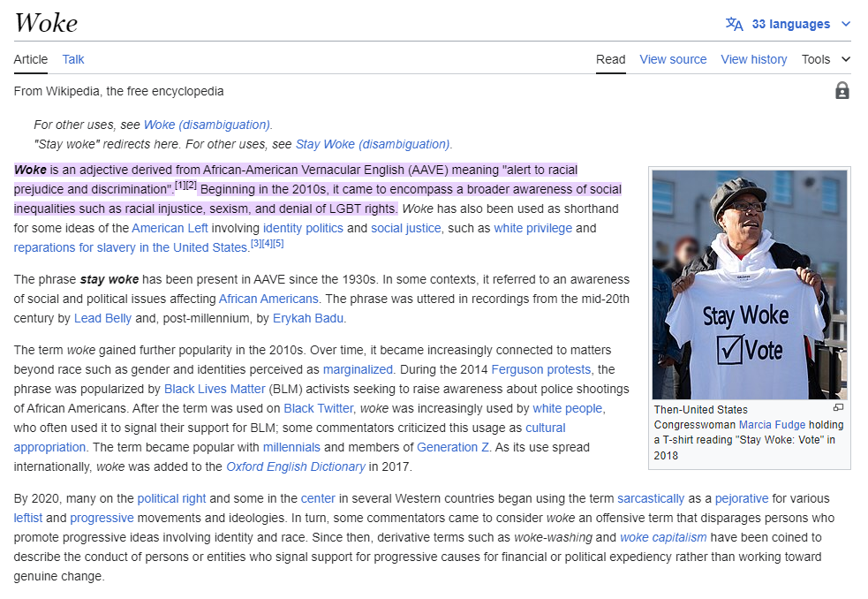Switch to the Talk tab
The width and height of the screenshot is (868, 599).
click(x=73, y=59)
